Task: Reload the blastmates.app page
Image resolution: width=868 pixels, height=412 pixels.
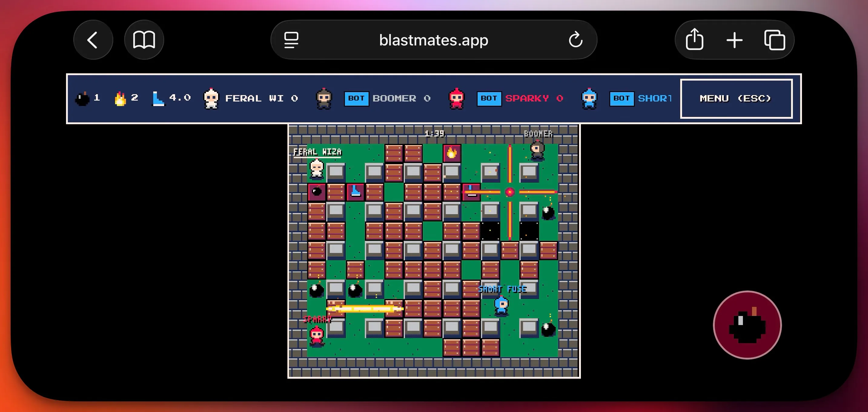Action: [x=575, y=40]
